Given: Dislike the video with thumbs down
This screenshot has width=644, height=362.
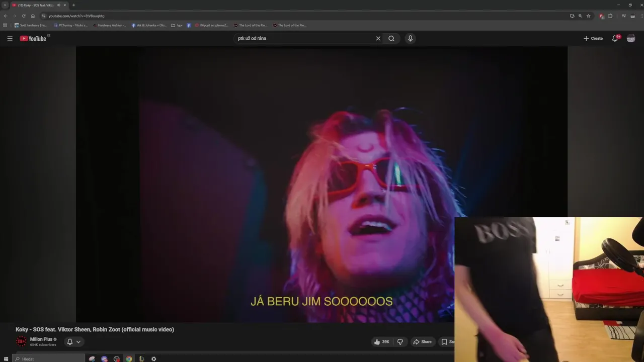Looking at the screenshot, I should tap(400, 342).
